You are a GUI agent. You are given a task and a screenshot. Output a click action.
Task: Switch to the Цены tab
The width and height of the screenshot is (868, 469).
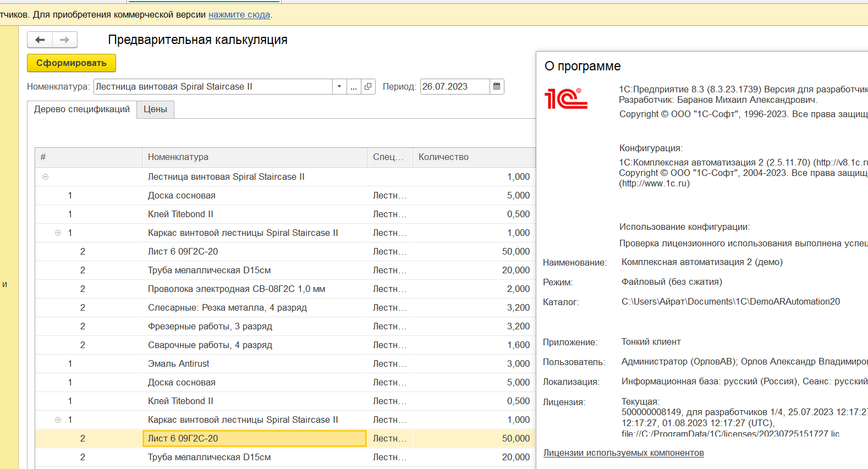(x=156, y=109)
